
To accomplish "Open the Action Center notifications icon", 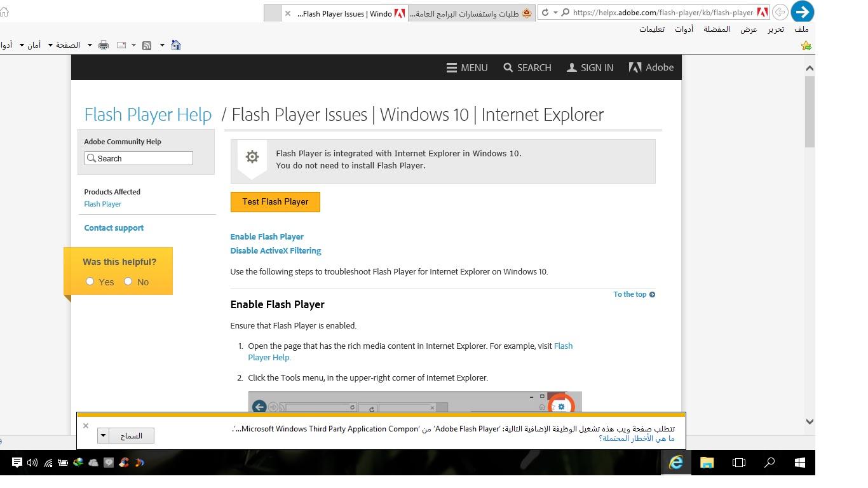I will tap(17, 463).
